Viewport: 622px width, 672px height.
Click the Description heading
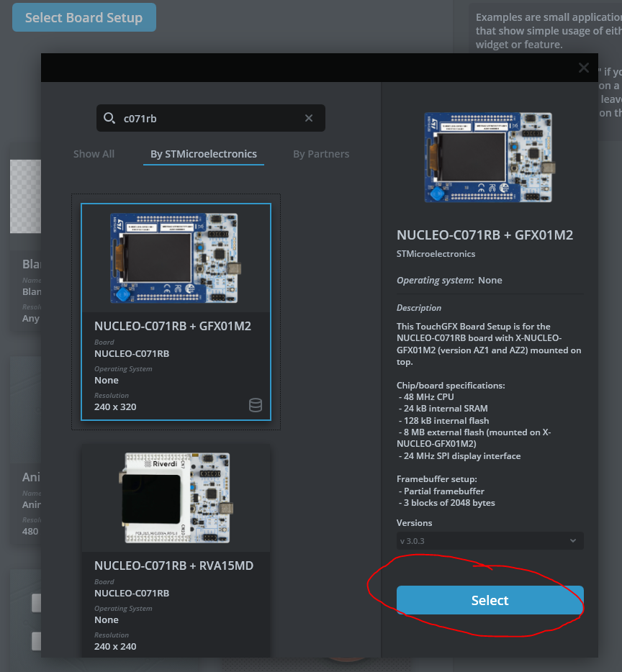tap(419, 308)
